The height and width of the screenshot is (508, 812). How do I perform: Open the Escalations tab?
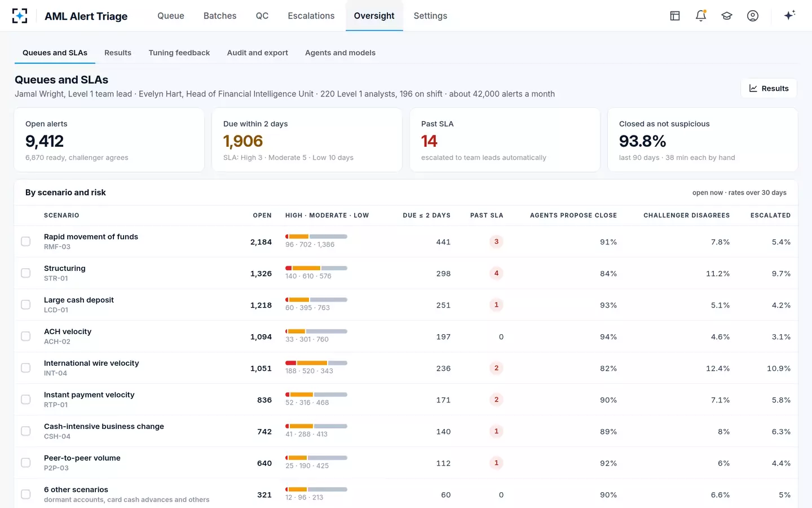311,16
